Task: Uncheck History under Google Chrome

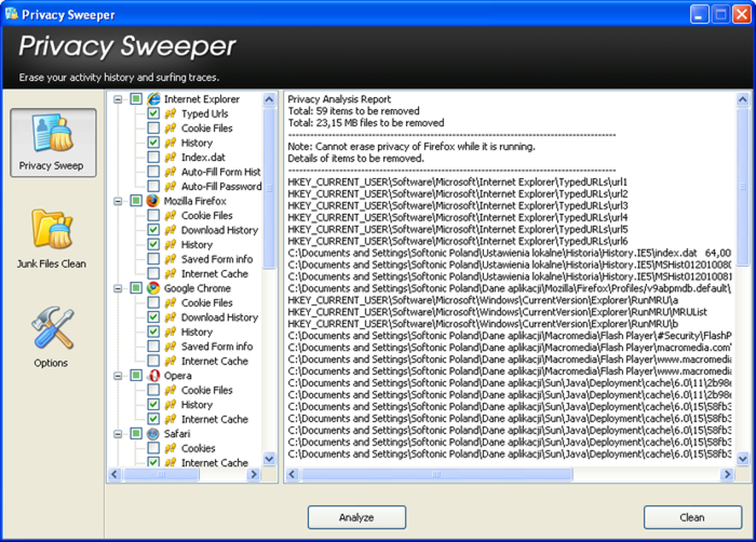Action: pos(153,331)
